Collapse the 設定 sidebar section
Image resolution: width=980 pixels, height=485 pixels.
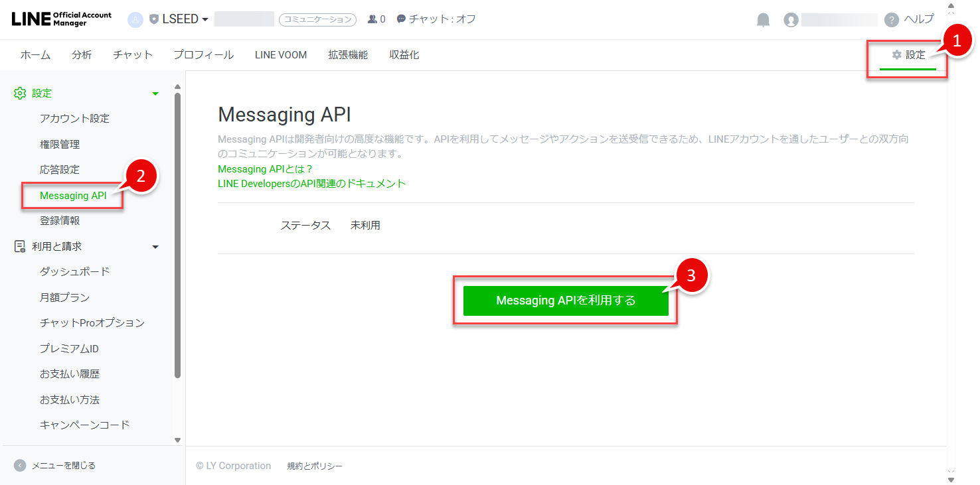(x=155, y=94)
